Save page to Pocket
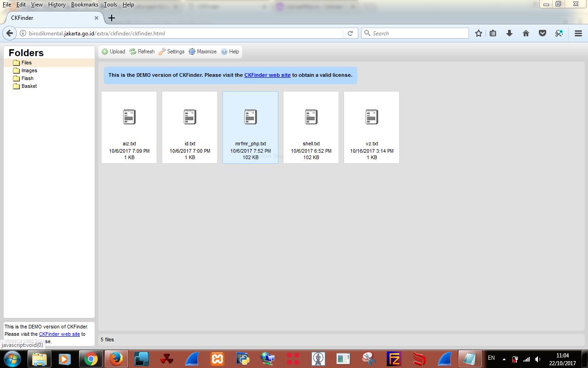 (543, 33)
